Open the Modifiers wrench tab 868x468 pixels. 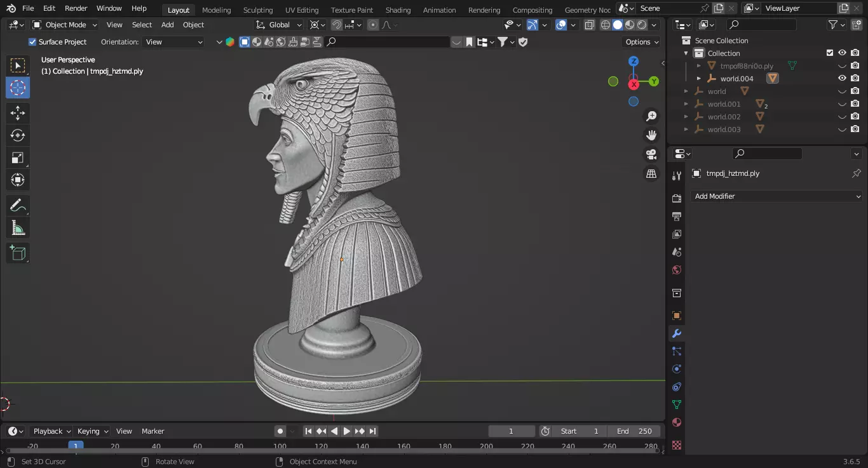677,333
